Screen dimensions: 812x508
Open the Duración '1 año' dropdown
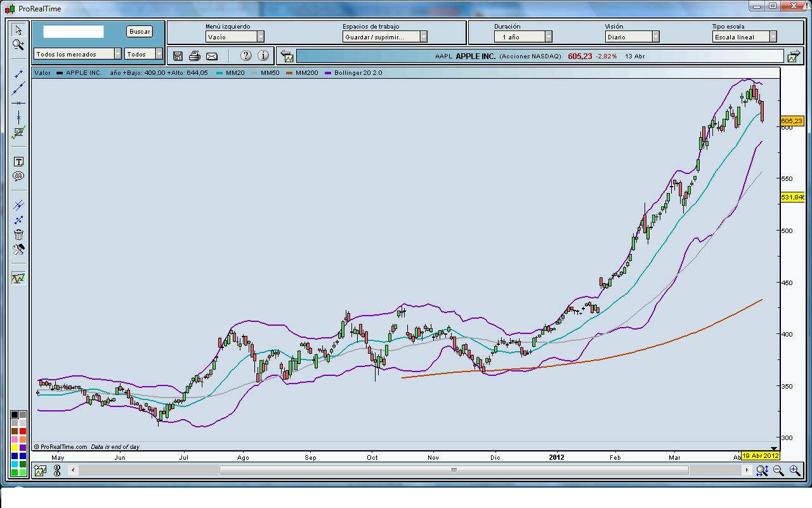[x=523, y=37]
